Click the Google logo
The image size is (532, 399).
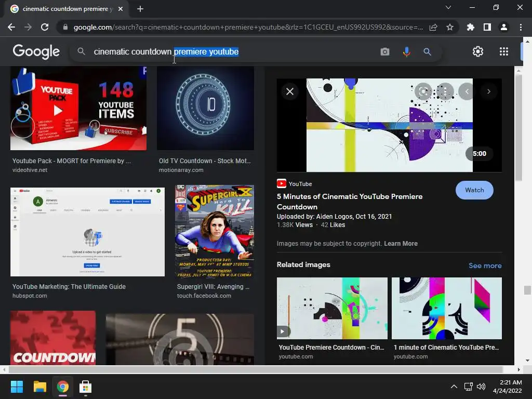(x=36, y=51)
